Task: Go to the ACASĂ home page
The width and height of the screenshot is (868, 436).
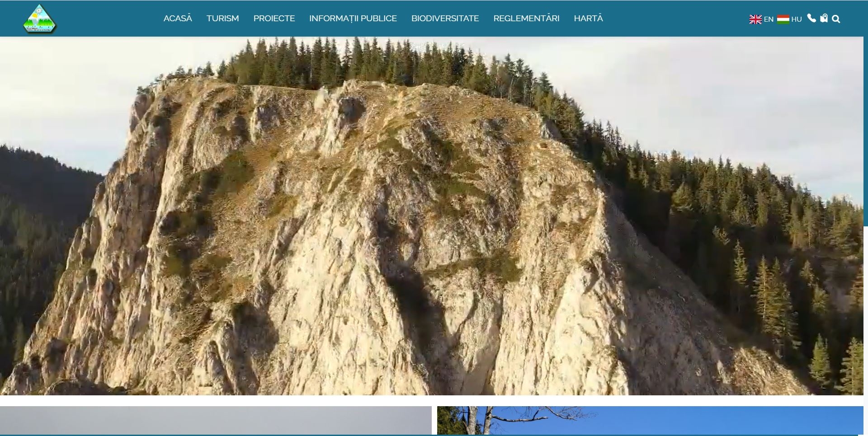Action: tap(178, 19)
